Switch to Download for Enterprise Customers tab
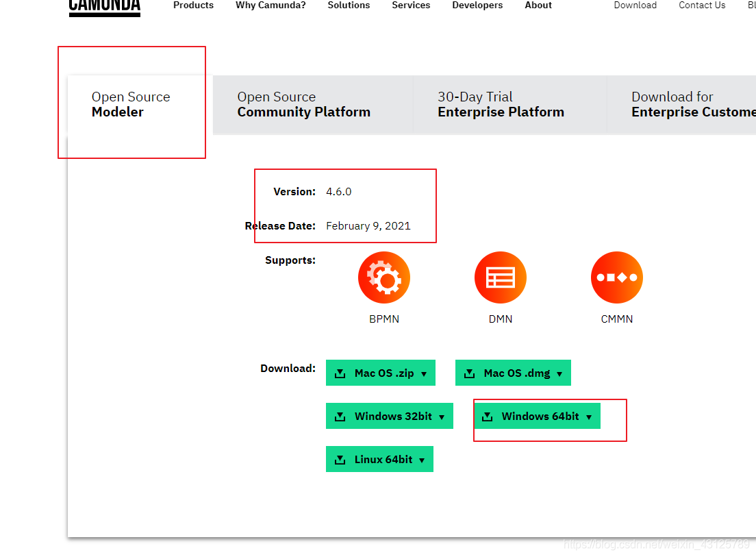The width and height of the screenshot is (756, 557). 681,105
